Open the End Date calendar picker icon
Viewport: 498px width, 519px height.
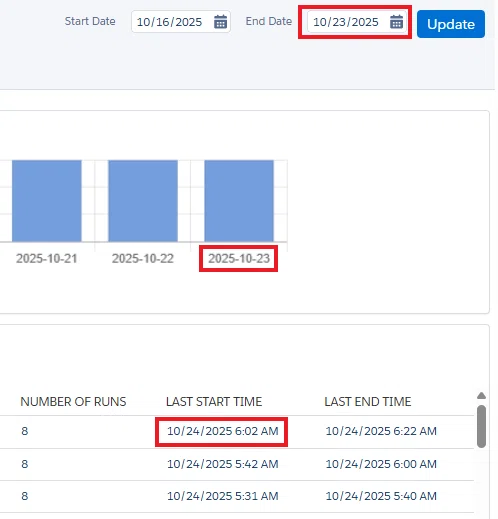pyautogui.click(x=396, y=22)
